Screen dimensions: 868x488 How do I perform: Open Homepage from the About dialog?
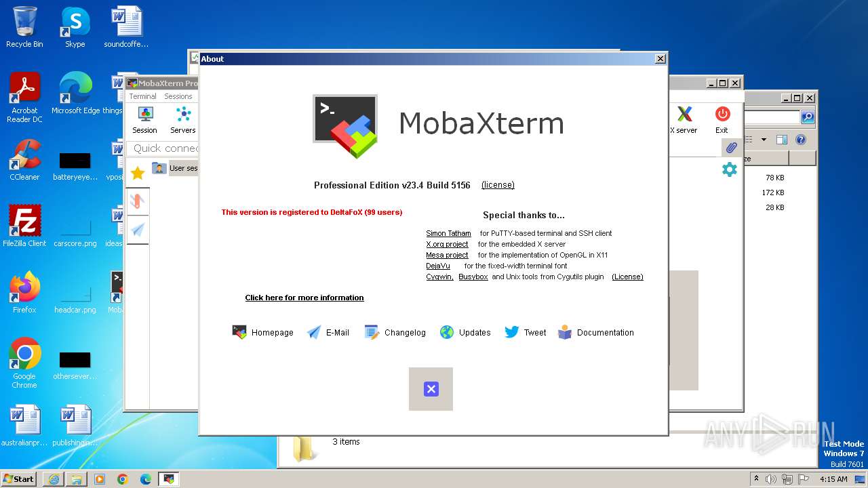pyautogui.click(x=263, y=332)
